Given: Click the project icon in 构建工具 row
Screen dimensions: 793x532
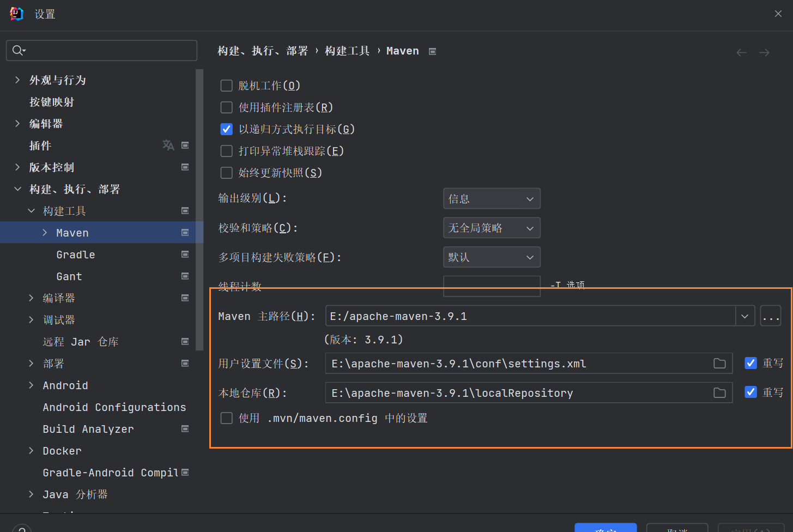Looking at the screenshot, I should tap(185, 210).
